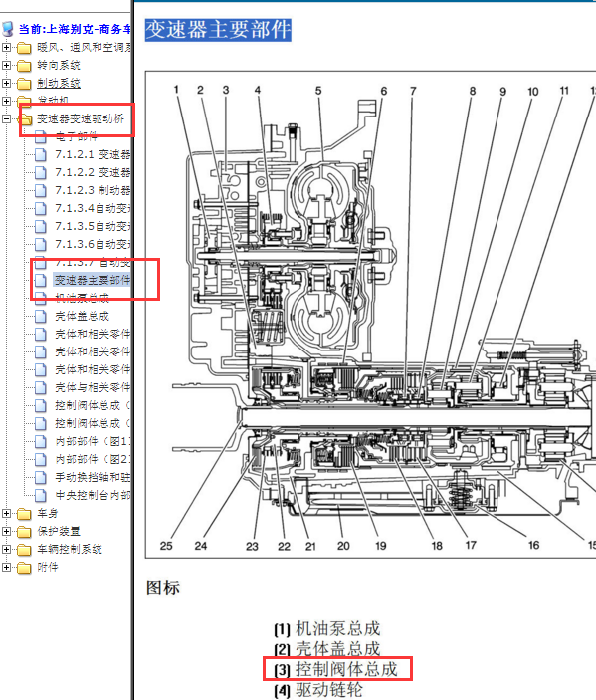Viewport: 596px width, 700px height.
Task: Select the 变速器变速驱动桥 folder label
Action: (x=81, y=118)
